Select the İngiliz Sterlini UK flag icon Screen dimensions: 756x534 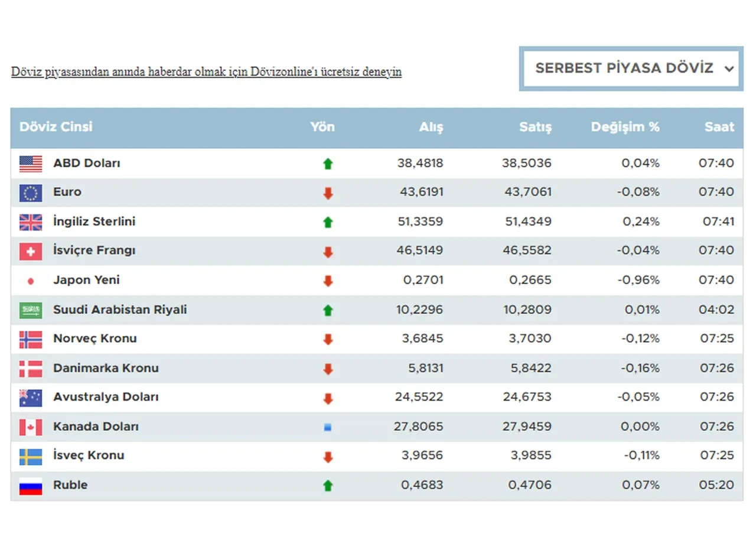pyautogui.click(x=31, y=222)
